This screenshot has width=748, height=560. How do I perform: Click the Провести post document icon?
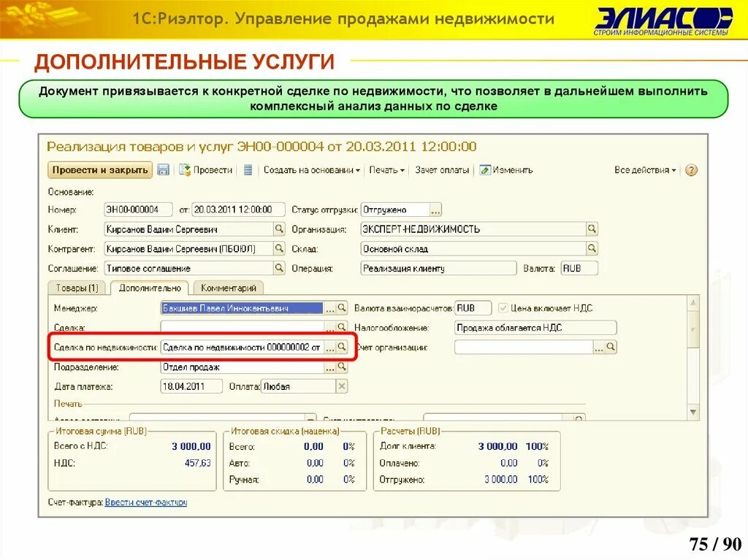(x=185, y=170)
